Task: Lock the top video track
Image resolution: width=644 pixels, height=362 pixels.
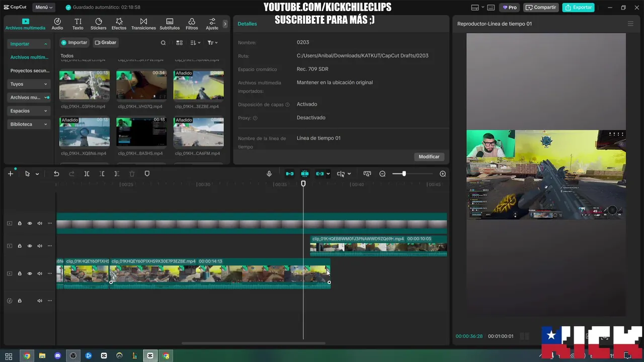Action: [x=20, y=223]
